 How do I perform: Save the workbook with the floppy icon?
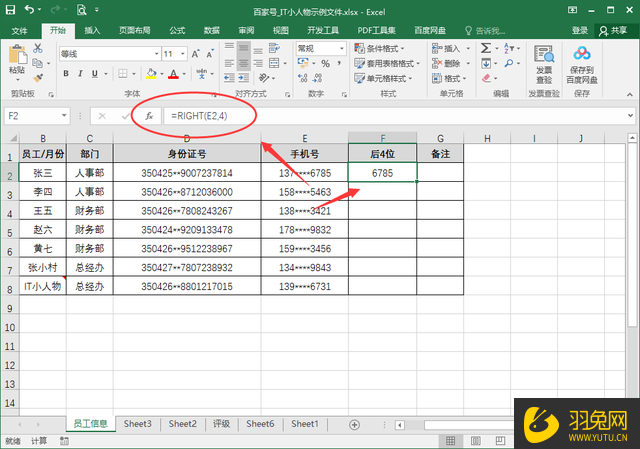click(x=11, y=10)
